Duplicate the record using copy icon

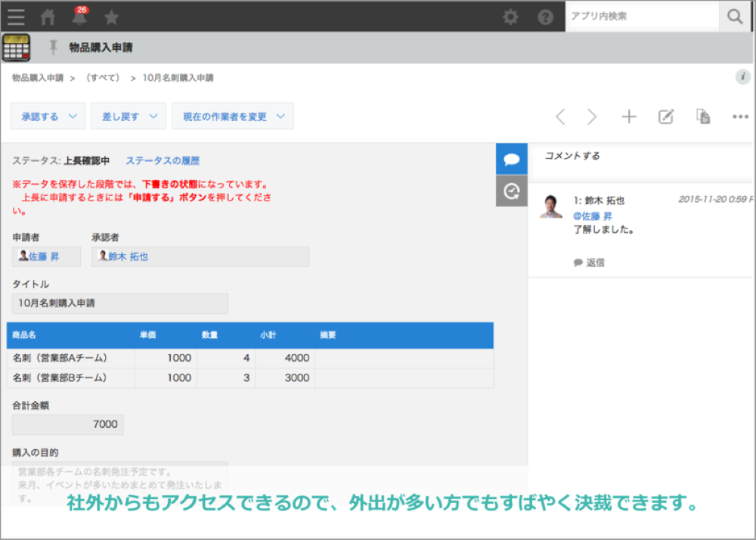pyautogui.click(x=703, y=116)
